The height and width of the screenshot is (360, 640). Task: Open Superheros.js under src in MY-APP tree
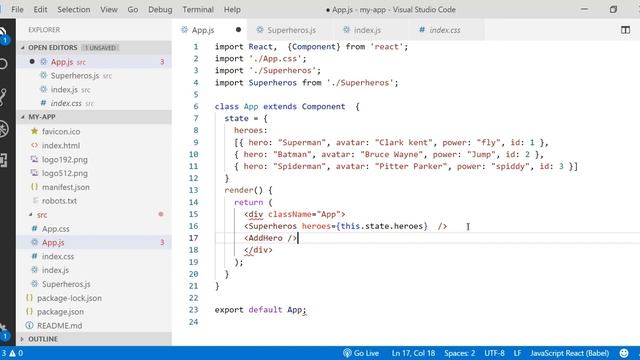[94, 284]
